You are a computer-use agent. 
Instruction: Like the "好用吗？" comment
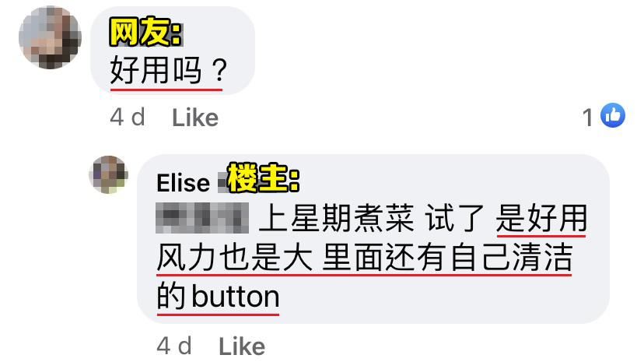195,118
